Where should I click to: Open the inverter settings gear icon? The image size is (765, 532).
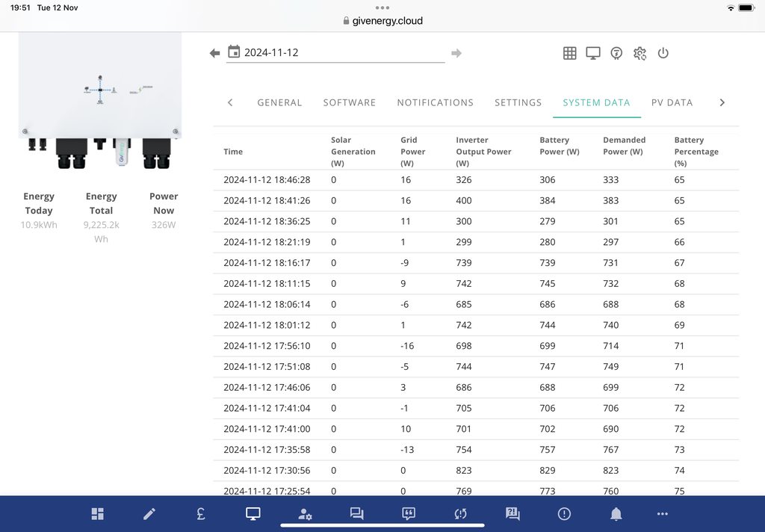pyautogui.click(x=639, y=53)
